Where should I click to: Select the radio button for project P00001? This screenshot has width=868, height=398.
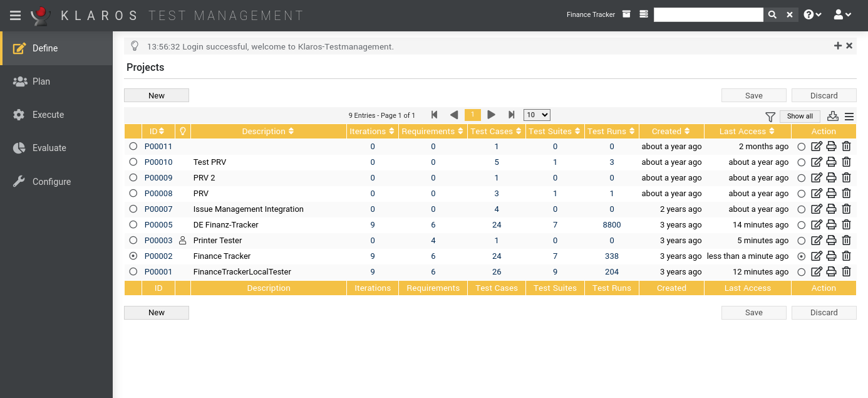click(133, 272)
